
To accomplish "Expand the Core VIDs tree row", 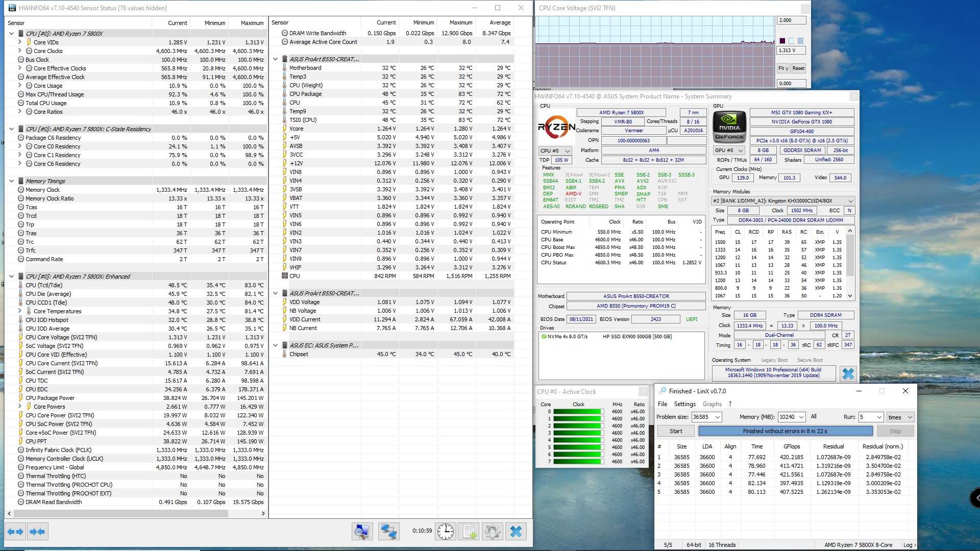I will click(20, 42).
